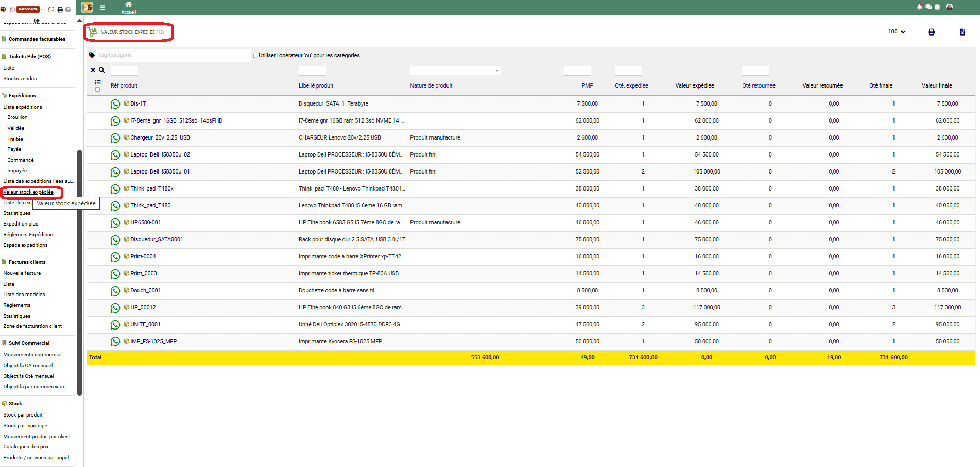
Task: Click WhatsApp icon for Dis-1T row
Action: (115, 104)
